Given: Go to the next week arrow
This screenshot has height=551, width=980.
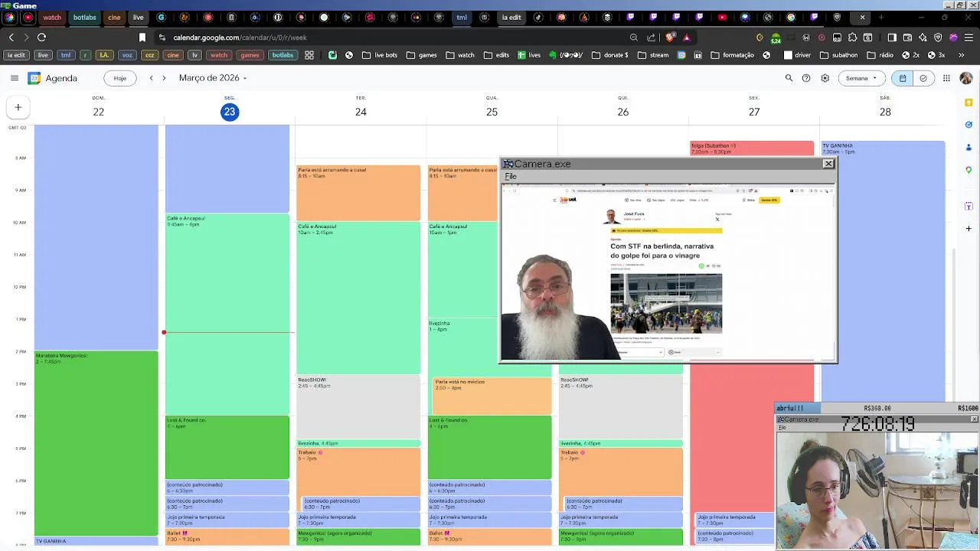Looking at the screenshot, I should pyautogui.click(x=164, y=78).
